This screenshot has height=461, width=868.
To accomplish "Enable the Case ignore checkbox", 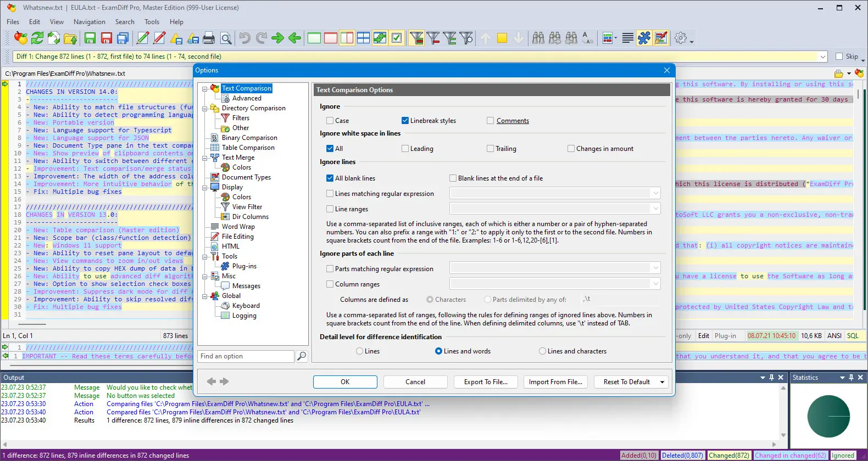I will coord(330,121).
